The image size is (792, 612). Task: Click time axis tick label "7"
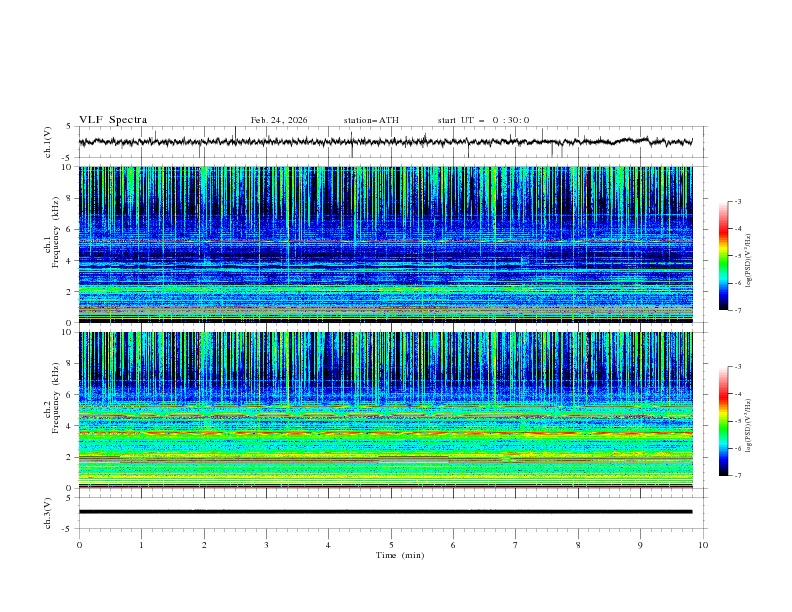point(516,545)
